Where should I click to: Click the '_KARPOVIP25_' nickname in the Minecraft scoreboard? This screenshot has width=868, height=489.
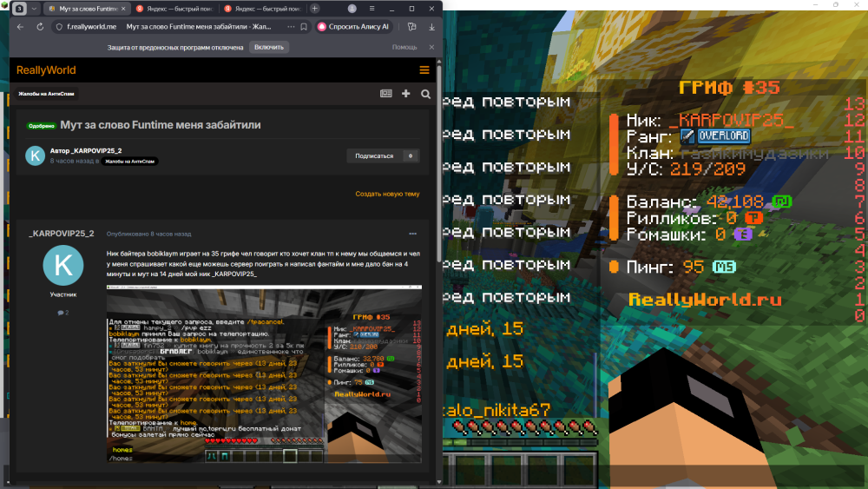[731, 120]
